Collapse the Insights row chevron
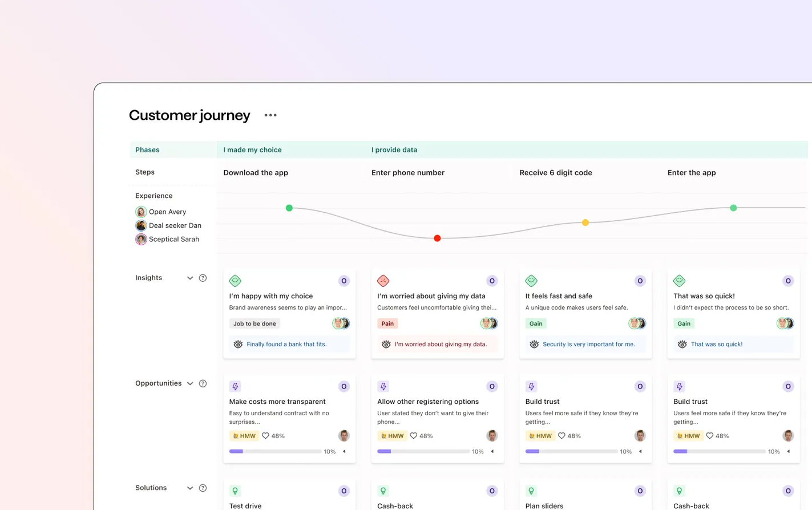The image size is (812, 510). (190, 278)
